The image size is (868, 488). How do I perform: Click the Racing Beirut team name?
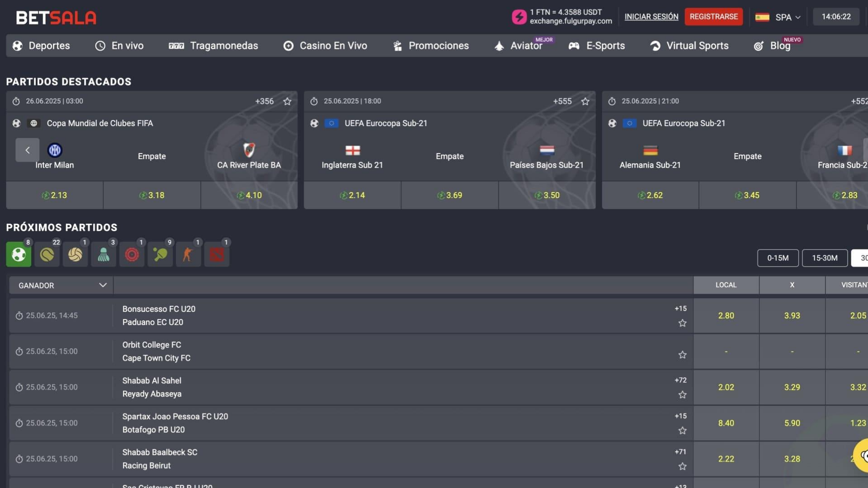[x=146, y=465]
